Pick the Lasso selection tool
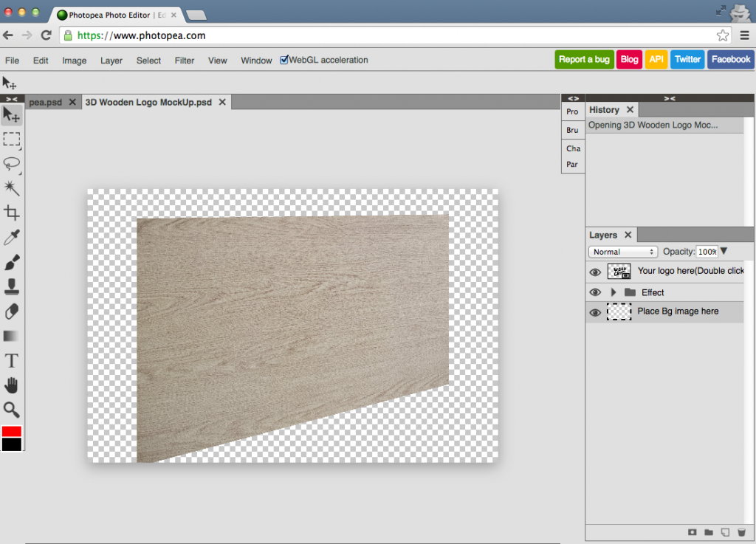Screen dimensions: 756x544 click(x=11, y=164)
